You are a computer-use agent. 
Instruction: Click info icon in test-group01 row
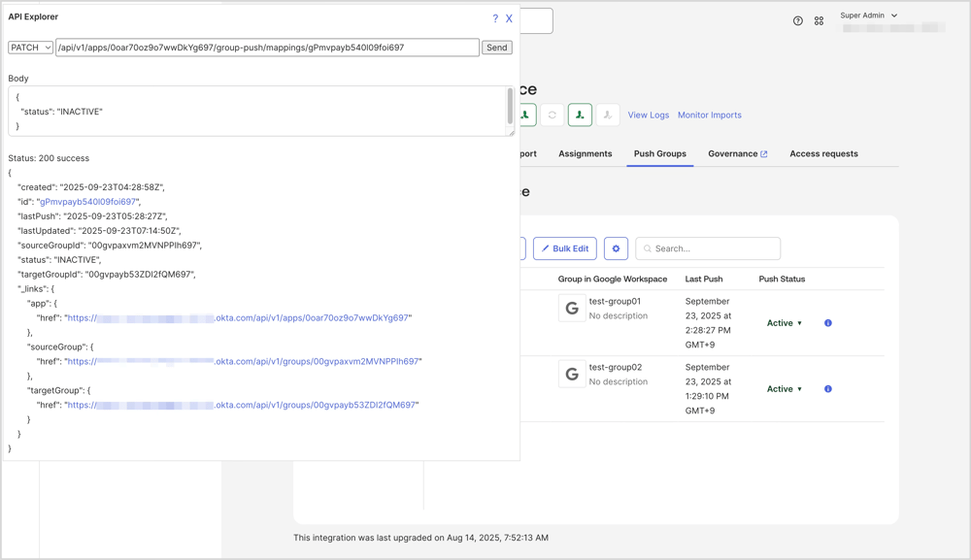(x=828, y=323)
